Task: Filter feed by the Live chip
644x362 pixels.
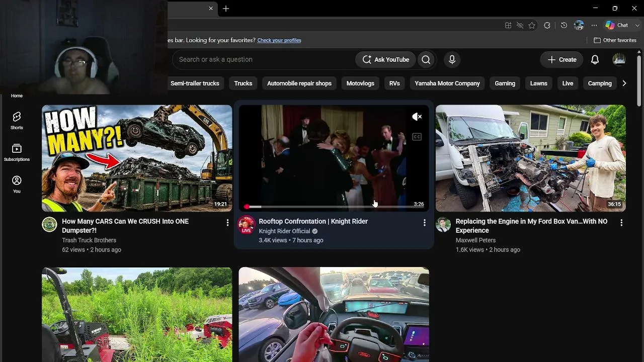Action: (x=568, y=83)
